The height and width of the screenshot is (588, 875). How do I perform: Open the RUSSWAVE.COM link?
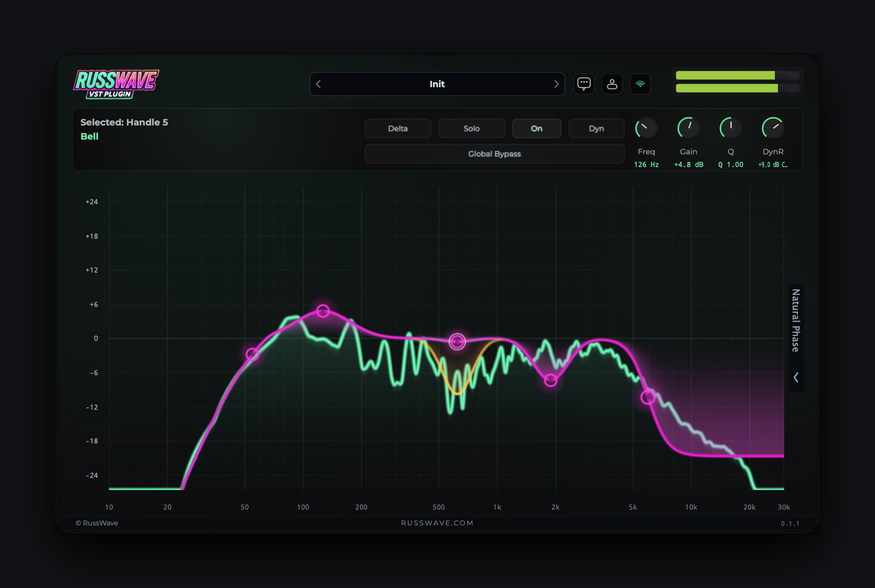point(437,523)
